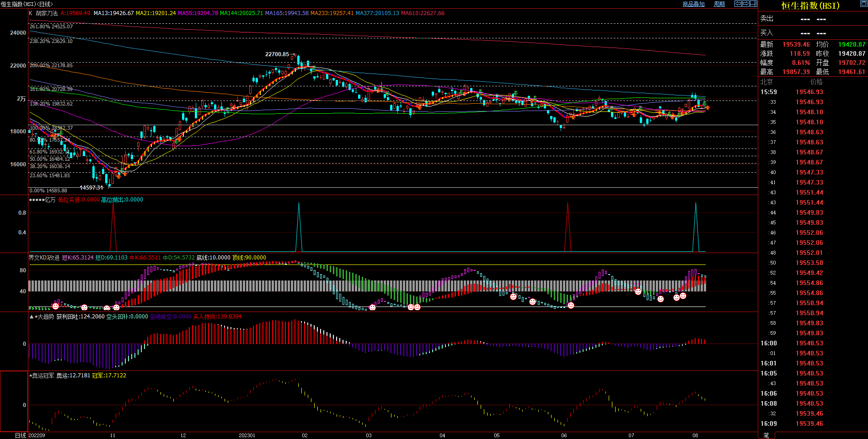Select the 笔 tick tab

click(x=766, y=435)
